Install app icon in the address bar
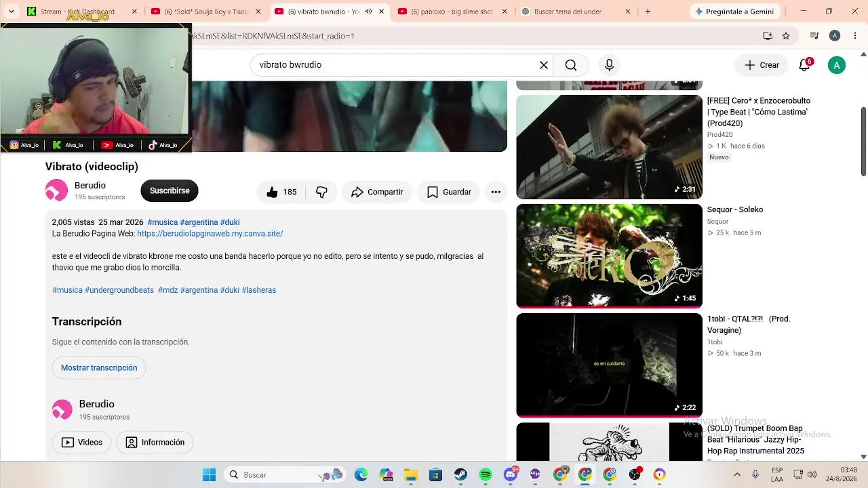The image size is (868, 488). [x=768, y=36]
